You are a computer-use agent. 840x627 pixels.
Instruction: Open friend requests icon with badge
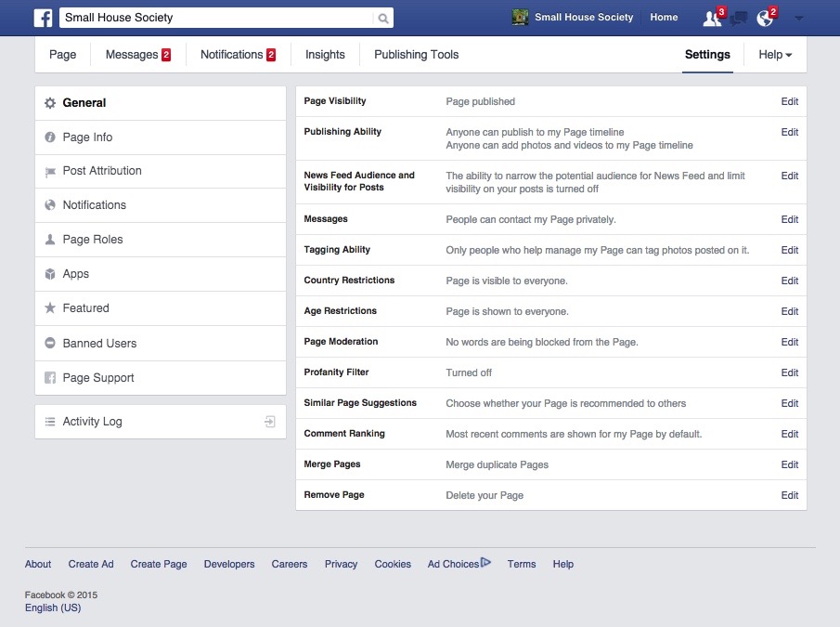coord(713,18)
